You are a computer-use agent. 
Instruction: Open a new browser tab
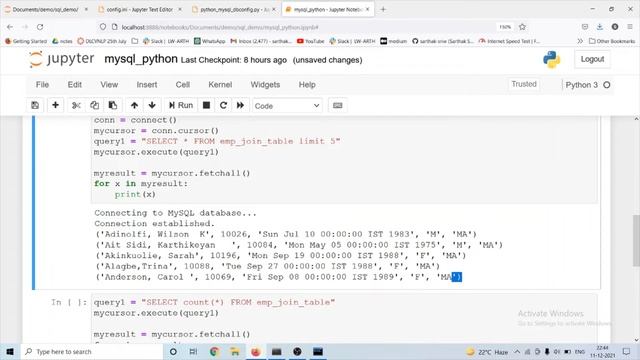tap(383, 9)
